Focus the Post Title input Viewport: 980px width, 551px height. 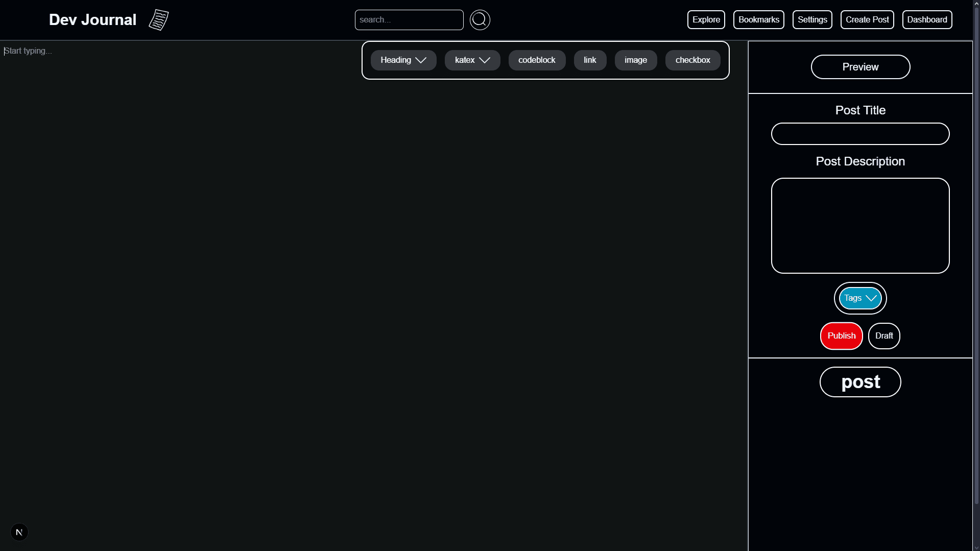tap(860, 134)
